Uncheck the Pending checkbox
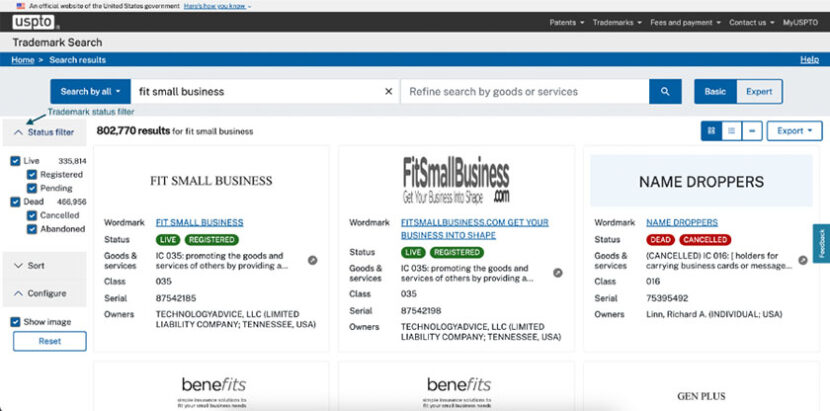 coord(32,188)
